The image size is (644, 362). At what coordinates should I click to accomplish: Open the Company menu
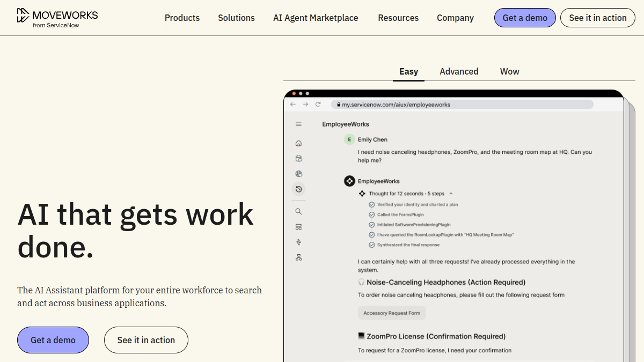(x=455, y=18)
